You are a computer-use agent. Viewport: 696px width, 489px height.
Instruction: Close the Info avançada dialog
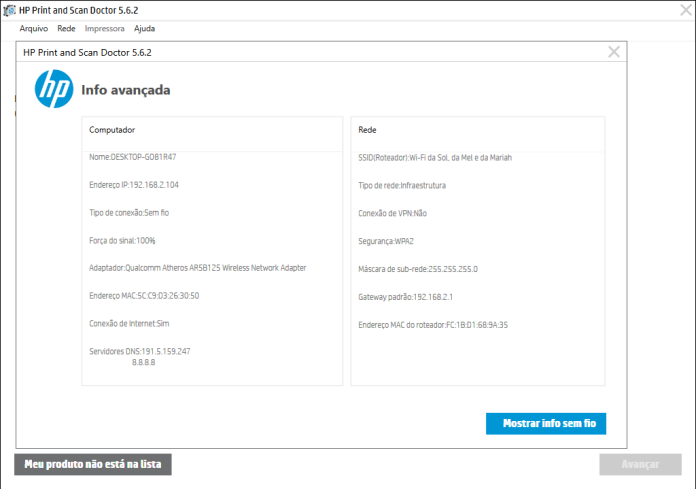(x=614, y=52)
